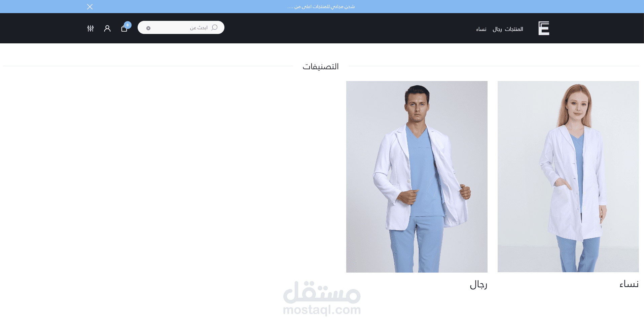Click the التصنيفات section heading
Viewport: 644px width, 323px height.
[x=321, y=67]
